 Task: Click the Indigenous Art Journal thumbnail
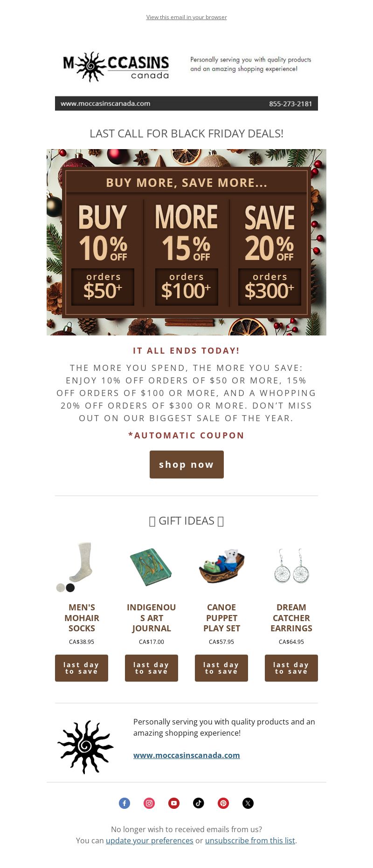[151, 567]
